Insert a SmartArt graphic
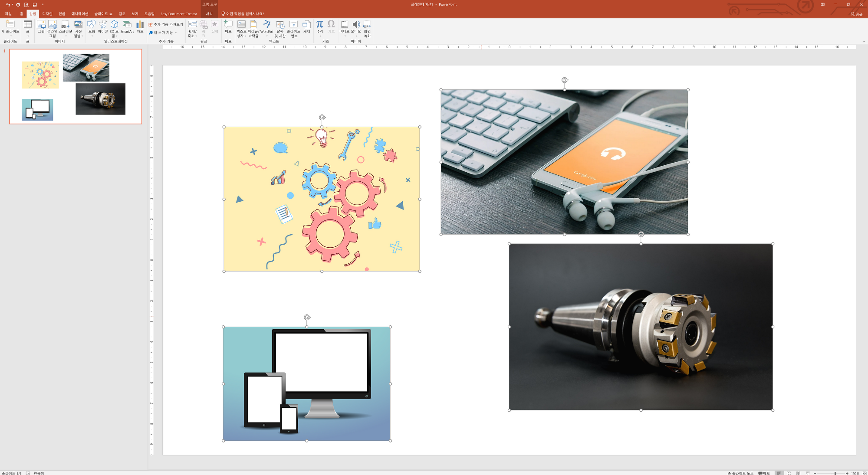Image resolution: width=868 pixels, height=475 pixels. [127, 27]
